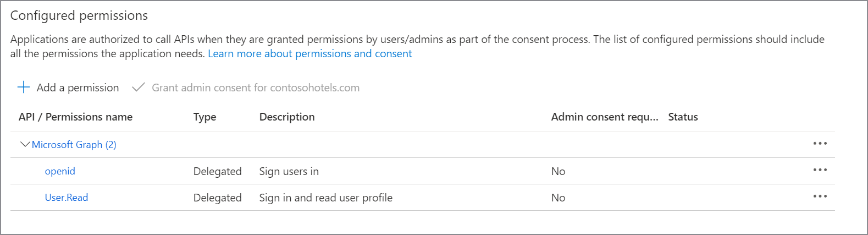The width and height of the screenshot is (868, 235).
Task: Click the Admin consent required column header
Action: pyautogui.click(x=604, y=117)
